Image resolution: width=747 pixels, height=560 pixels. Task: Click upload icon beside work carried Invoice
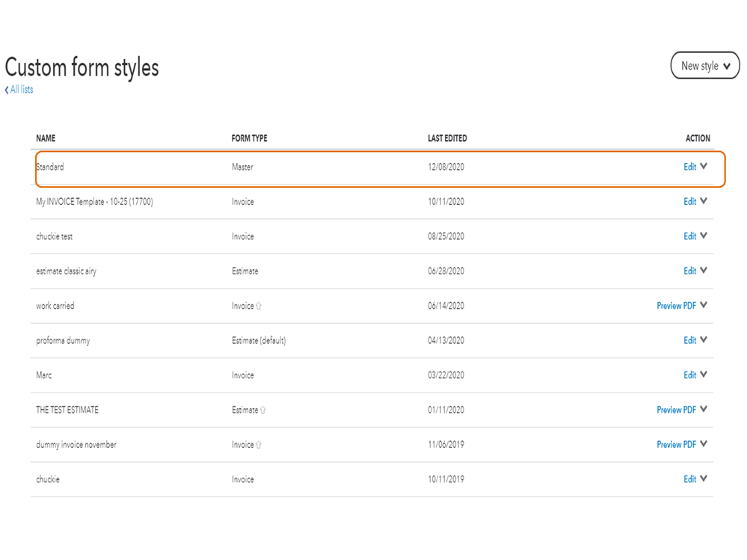[x=259, y=306]
